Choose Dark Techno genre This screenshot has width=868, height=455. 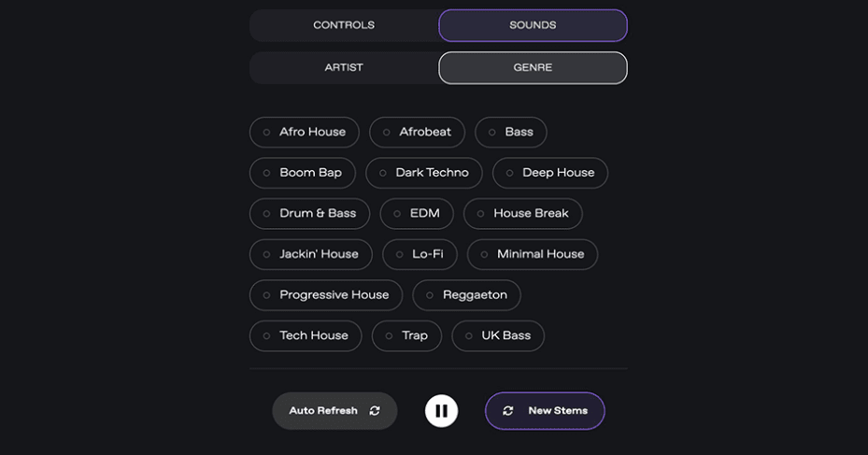tap(424, 173)
